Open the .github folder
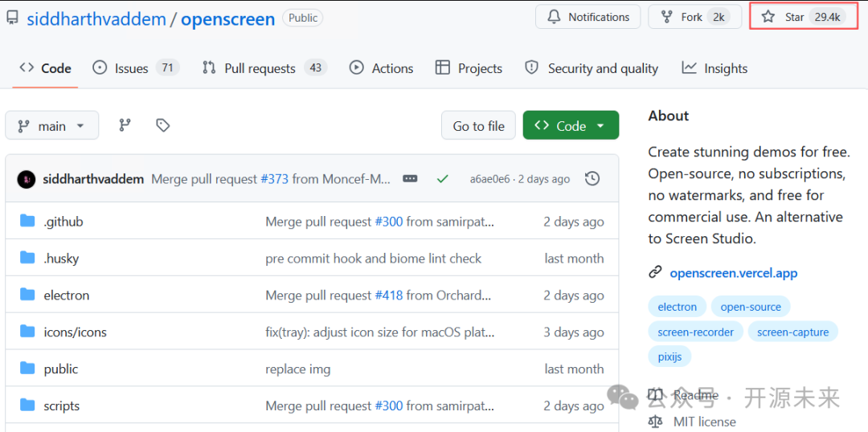868x432 pixels. click(63, 222)
